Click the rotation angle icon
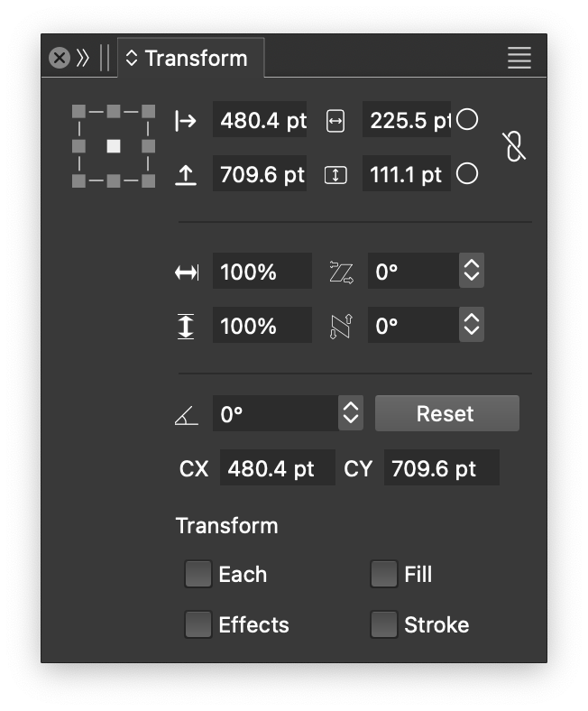The width and height of the screenshot is (588, 711). tap(186, 415)
